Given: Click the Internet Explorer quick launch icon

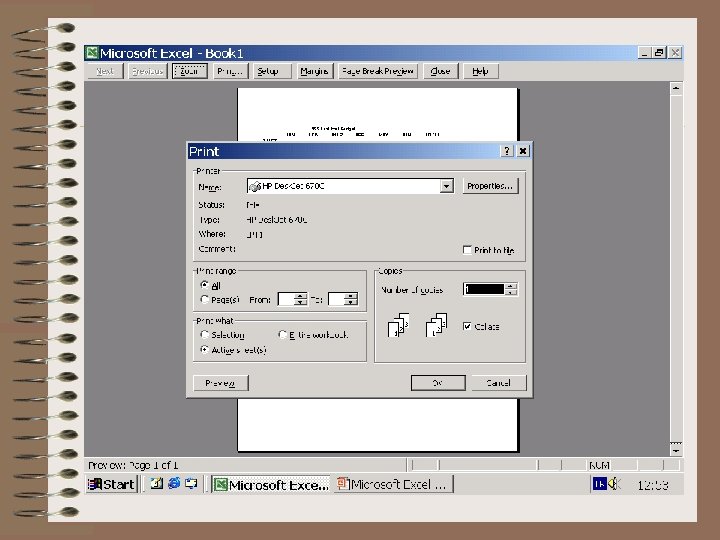Looking at the screenshot, I should pos(174,483).
